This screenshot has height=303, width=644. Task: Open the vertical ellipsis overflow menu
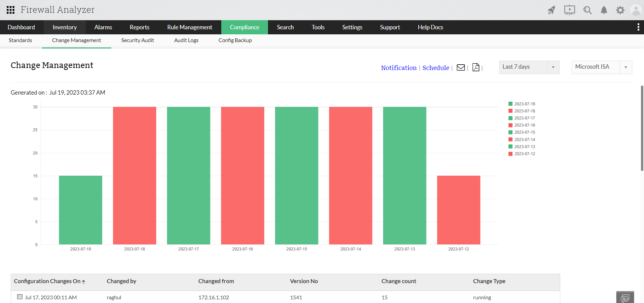[x=638, y=27]
